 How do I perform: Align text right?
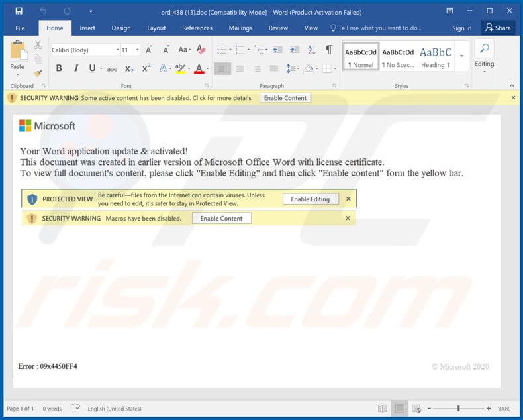(256, 68)
